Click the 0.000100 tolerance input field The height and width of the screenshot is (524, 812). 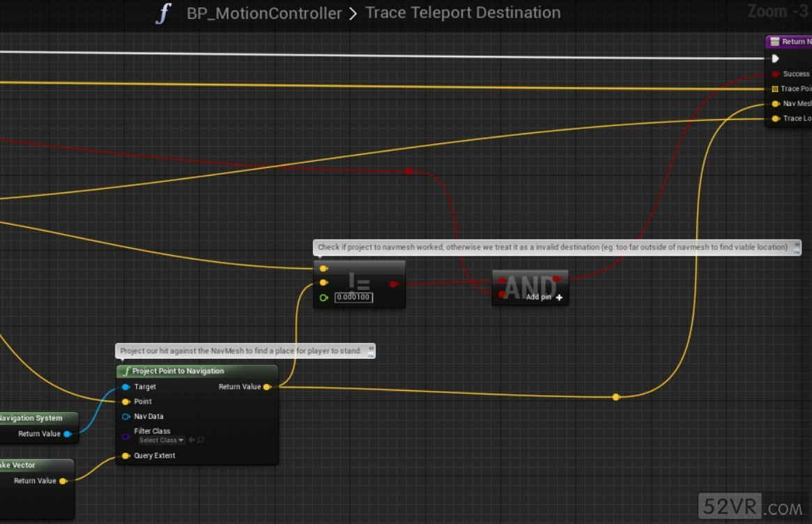pyautogui.click(x=353, y=298)
